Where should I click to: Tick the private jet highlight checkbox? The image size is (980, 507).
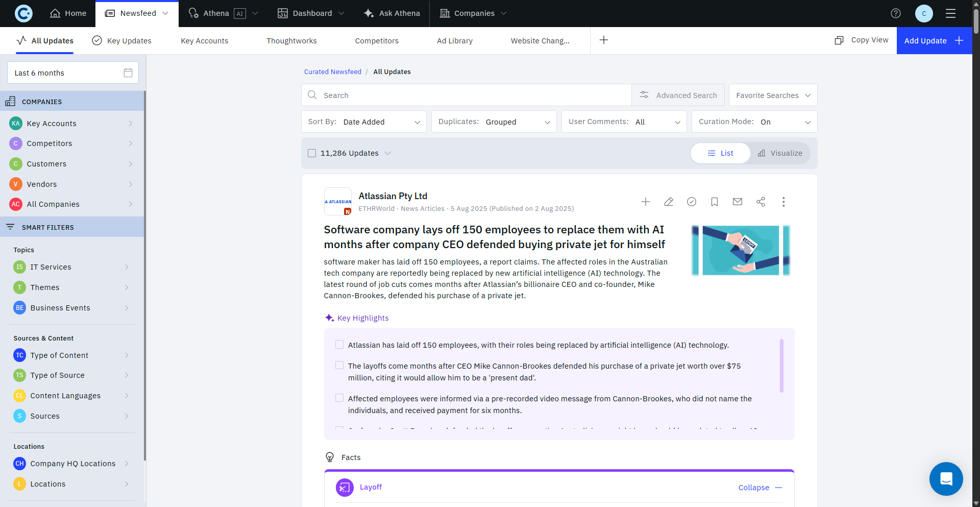click(339, 366)
